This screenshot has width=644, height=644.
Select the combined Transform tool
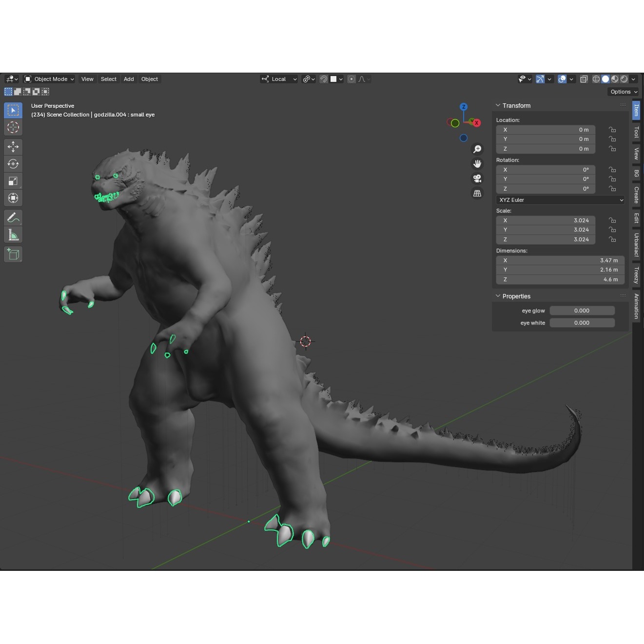point(13,198)
